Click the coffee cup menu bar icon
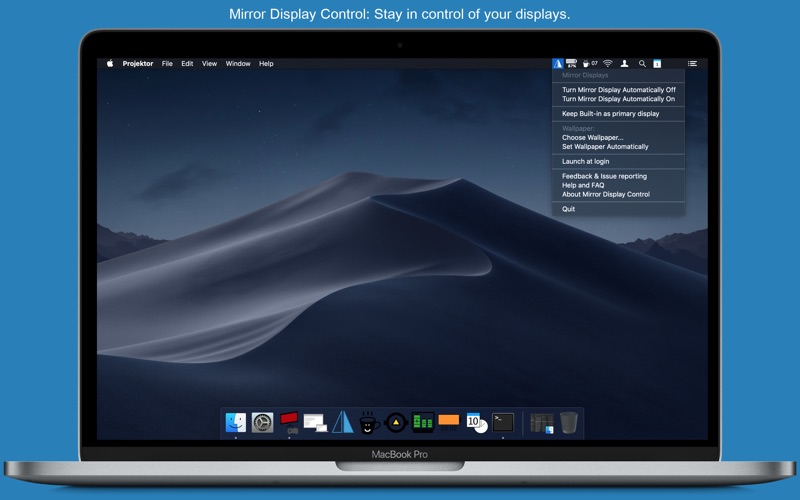This screenshot has width=800, height=500. (590, 64)
